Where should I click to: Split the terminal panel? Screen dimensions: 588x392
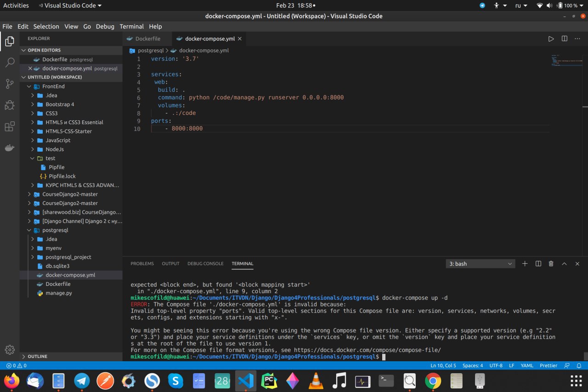(538, 264)
